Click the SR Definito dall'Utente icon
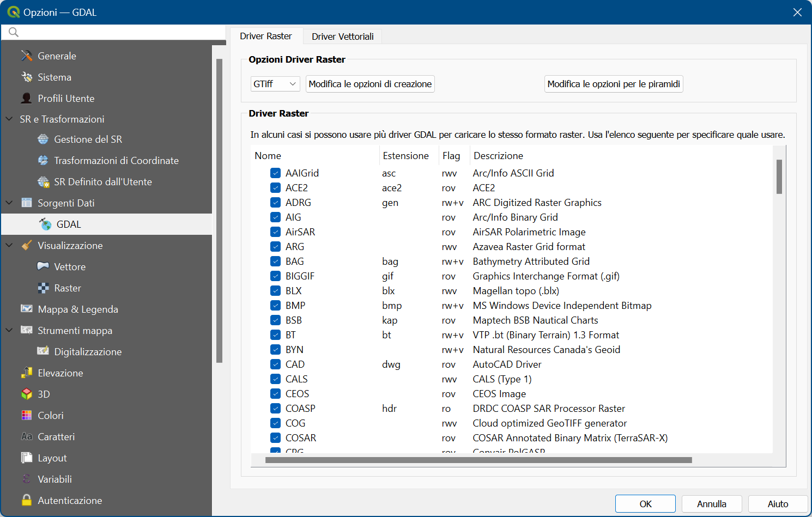This screenshot has height=517, width=812. click(43, 181)
